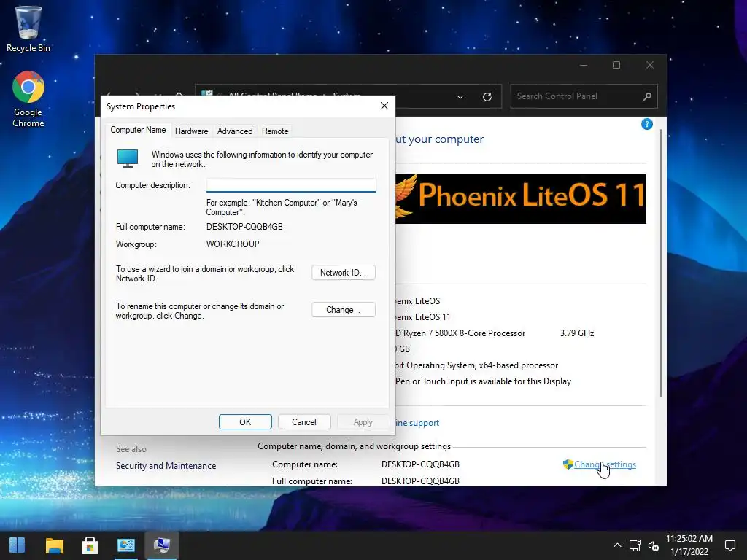Open the Security and Maintenance link

pyautogui.click(x=166, y=466)
